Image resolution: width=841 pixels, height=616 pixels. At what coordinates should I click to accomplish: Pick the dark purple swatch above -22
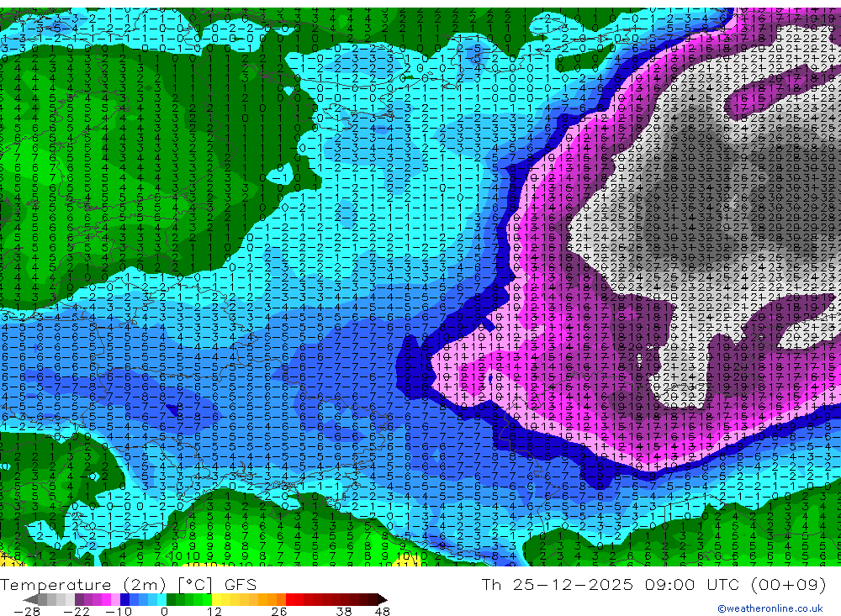pos(79,599)
